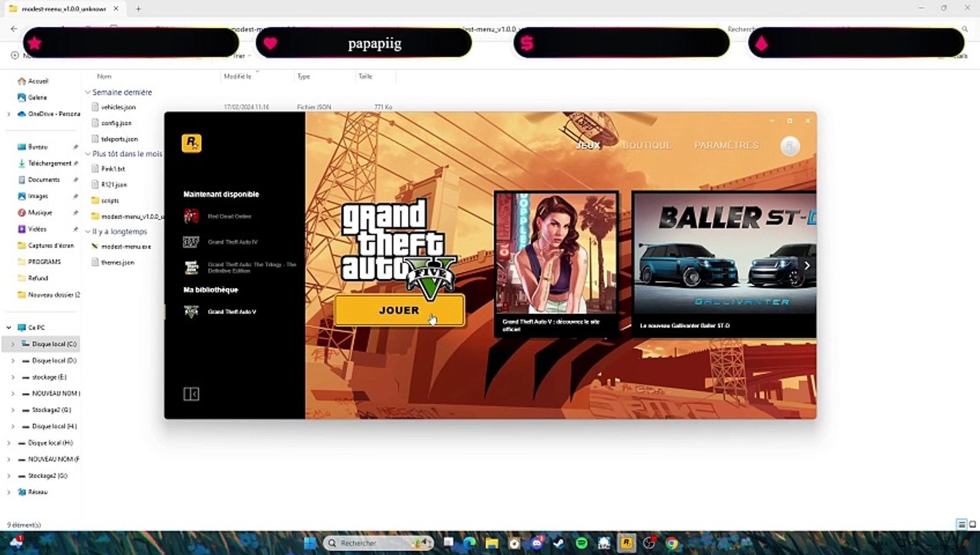The height and width of the screenshot is (555, 980).
Task: Open Steam from the taskbar
Action: pos(559,543)
